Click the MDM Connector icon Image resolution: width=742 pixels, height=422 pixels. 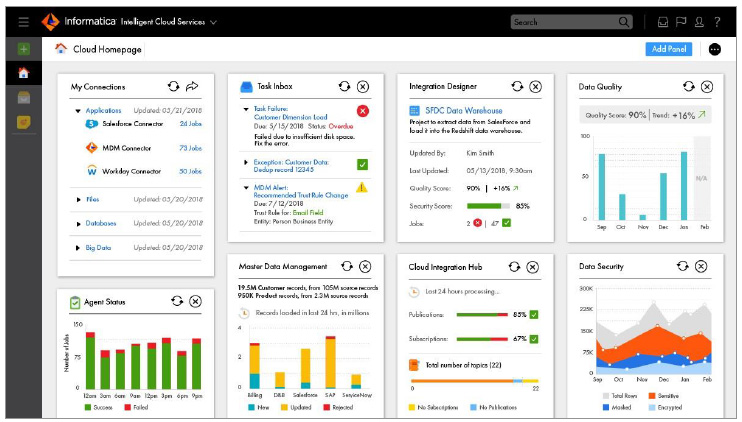tap(91, 148)
